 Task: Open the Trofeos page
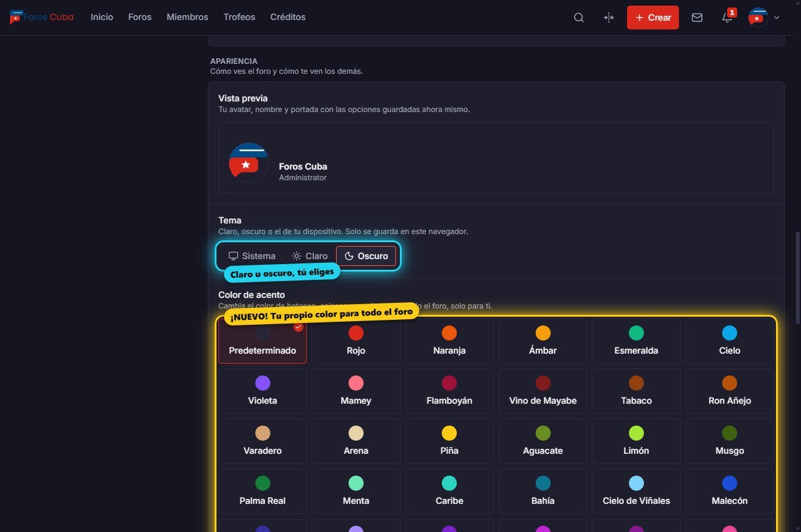click(239, 17)
